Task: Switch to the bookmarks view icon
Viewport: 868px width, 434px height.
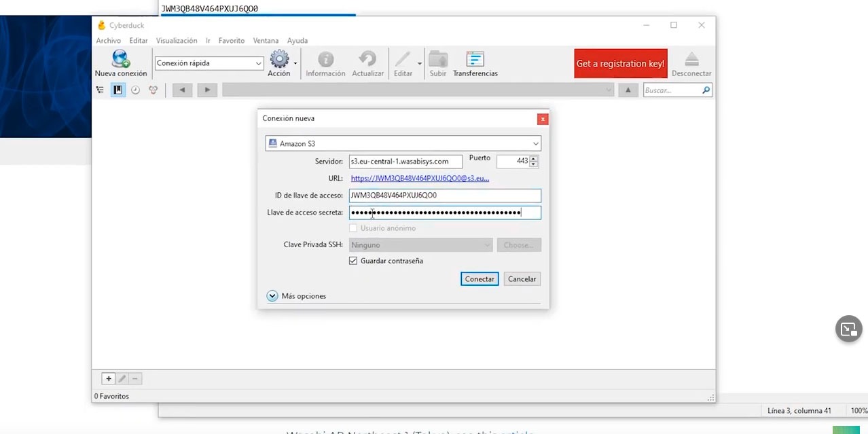Action: pyautogui.click(x=118, y=90)
